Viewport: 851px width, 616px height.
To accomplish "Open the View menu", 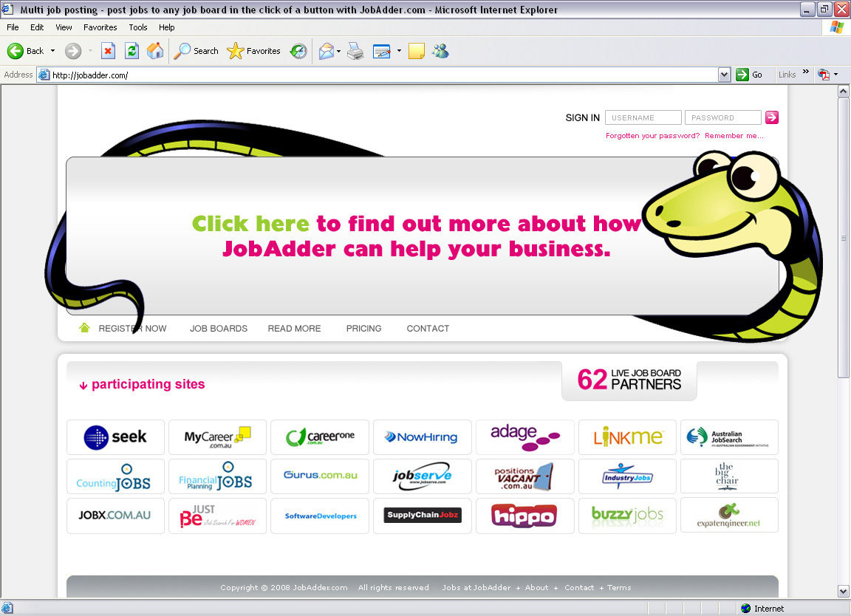I will pos(64,27).
